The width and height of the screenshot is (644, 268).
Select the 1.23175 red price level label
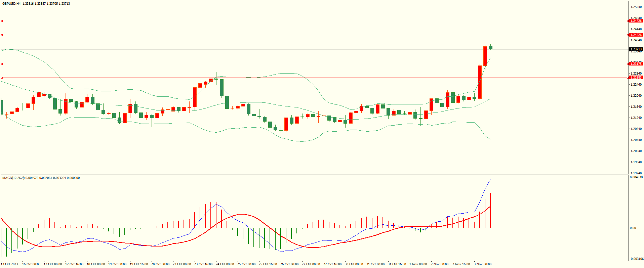click(x=636, y=64)
